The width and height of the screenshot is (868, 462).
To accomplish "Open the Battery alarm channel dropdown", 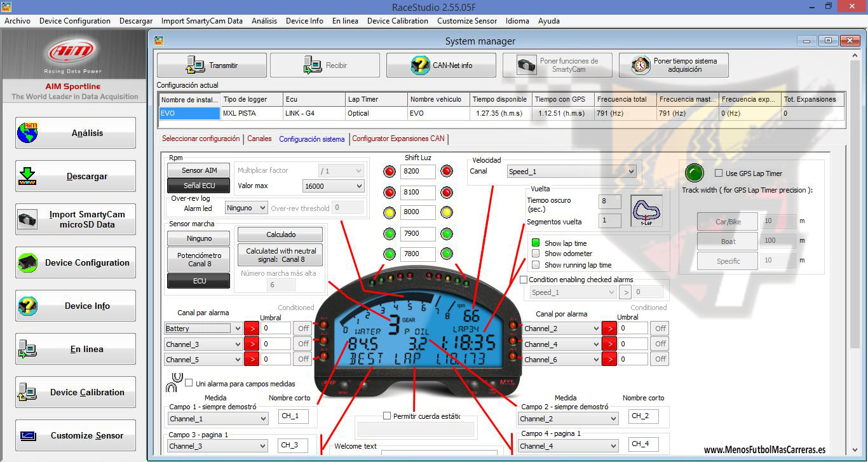I will tap(203, 329).
